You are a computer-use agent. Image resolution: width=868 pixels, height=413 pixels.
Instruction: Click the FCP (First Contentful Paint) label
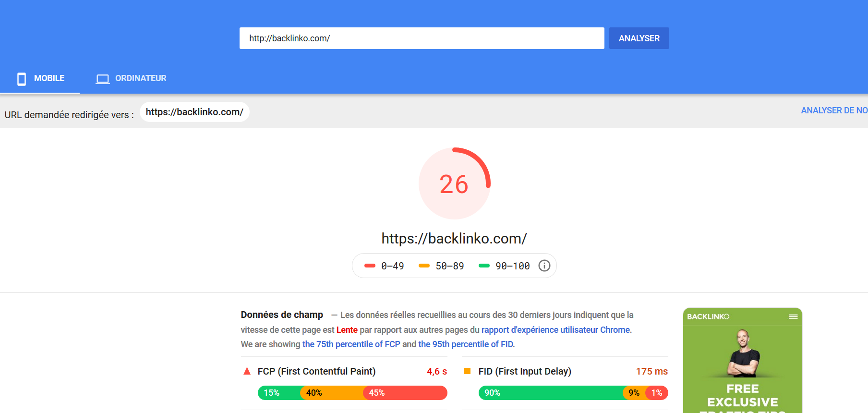316,371
